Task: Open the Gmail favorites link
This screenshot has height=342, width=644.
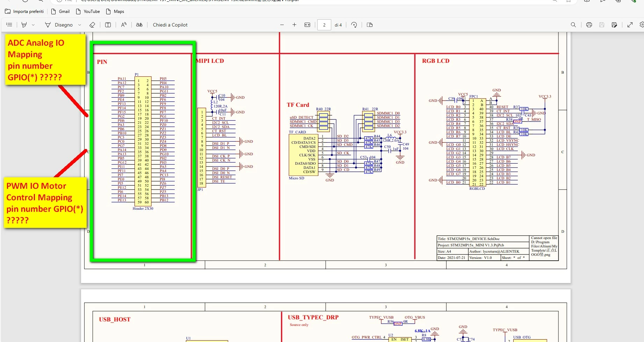Action: (x=60, y=12)
